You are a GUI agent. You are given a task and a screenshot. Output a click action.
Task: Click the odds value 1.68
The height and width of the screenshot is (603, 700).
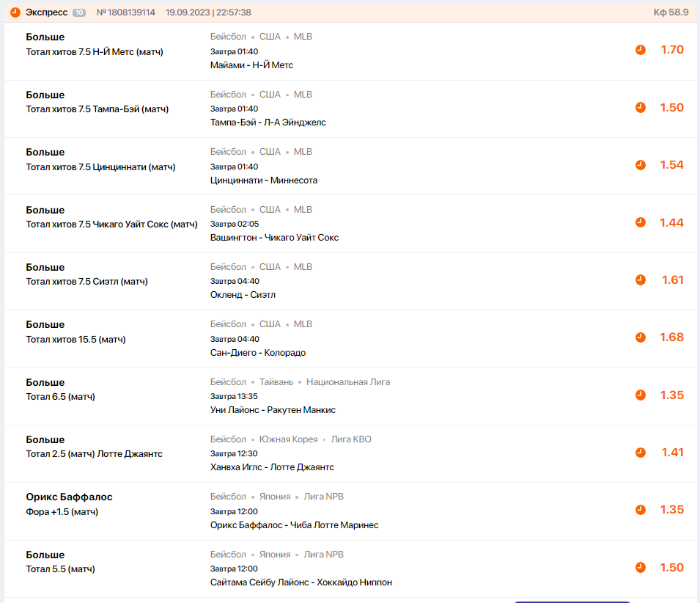point(672,337)
